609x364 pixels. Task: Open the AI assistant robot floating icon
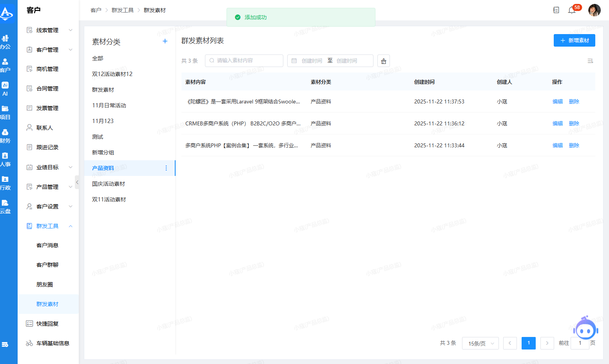(x=585, y=329)
